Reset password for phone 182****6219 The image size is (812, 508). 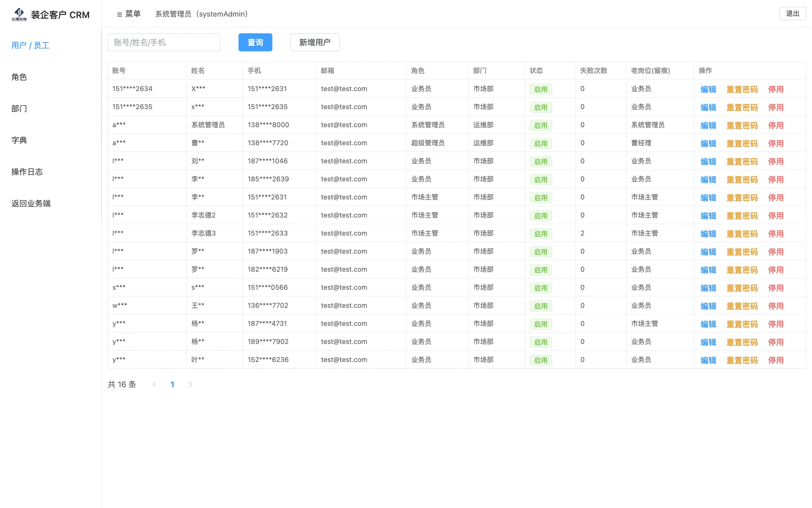pyautogui.click(x=742, y=270)
